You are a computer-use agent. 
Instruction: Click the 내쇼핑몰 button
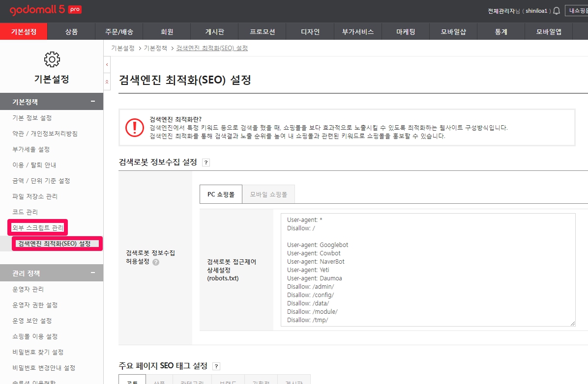tap(578, 11)
